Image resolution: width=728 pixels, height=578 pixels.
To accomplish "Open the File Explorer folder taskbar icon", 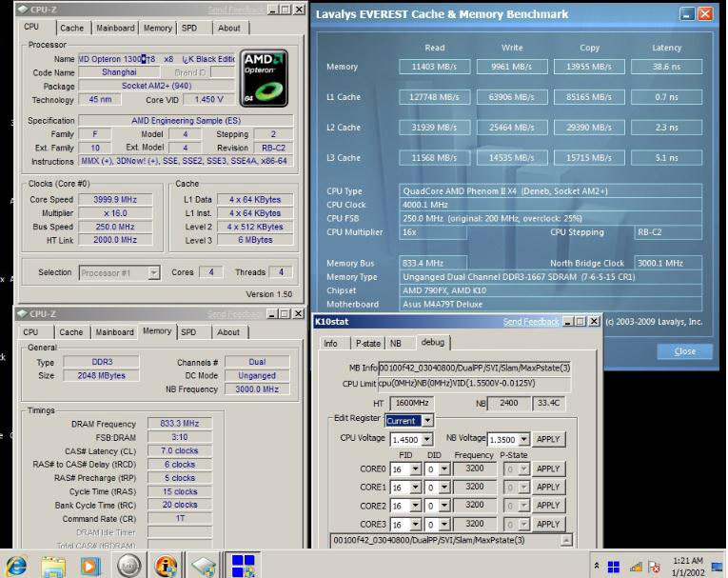I will pos(53,565).
